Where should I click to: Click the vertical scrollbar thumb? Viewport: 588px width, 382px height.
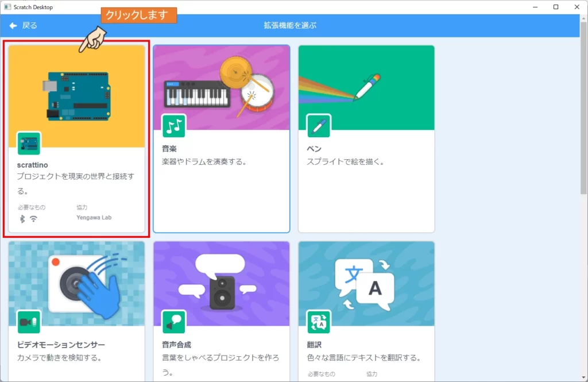tap(583, 107)
